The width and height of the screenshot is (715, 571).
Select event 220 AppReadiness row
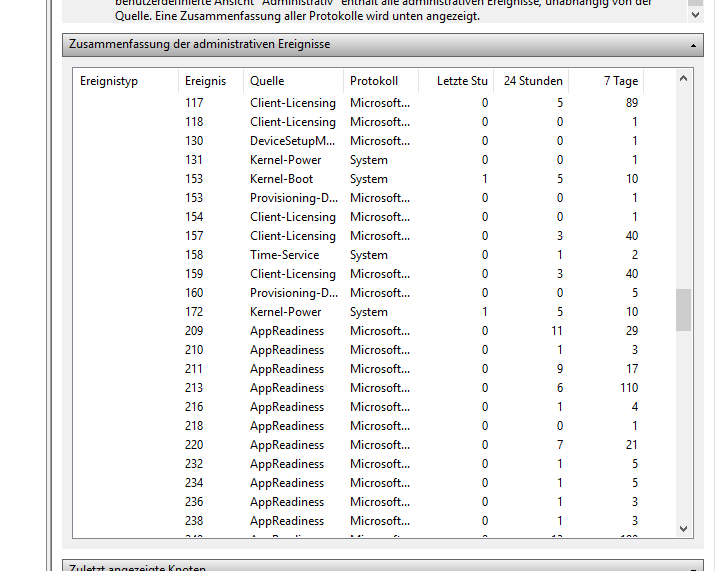coord(358,445)
